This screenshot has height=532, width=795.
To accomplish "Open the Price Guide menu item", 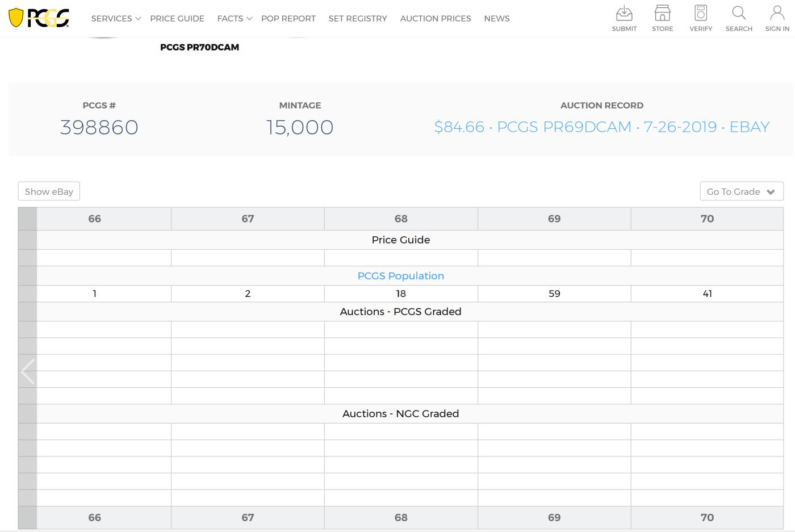I will 177,19.
